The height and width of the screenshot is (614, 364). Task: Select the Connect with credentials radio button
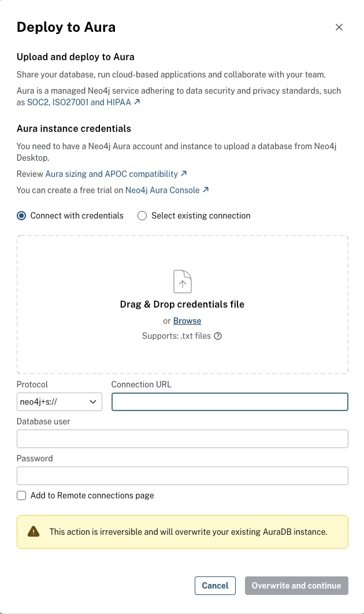[21, 216]
